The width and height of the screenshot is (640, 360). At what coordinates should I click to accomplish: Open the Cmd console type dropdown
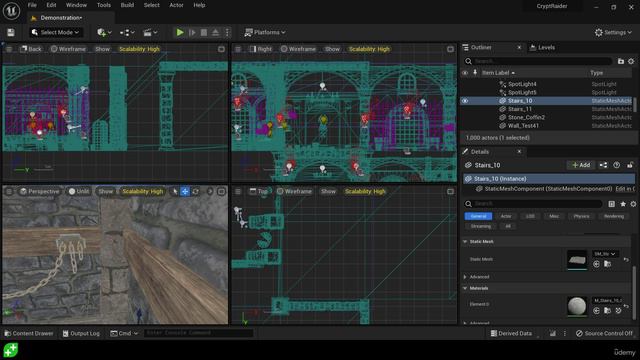coord(124,333)
